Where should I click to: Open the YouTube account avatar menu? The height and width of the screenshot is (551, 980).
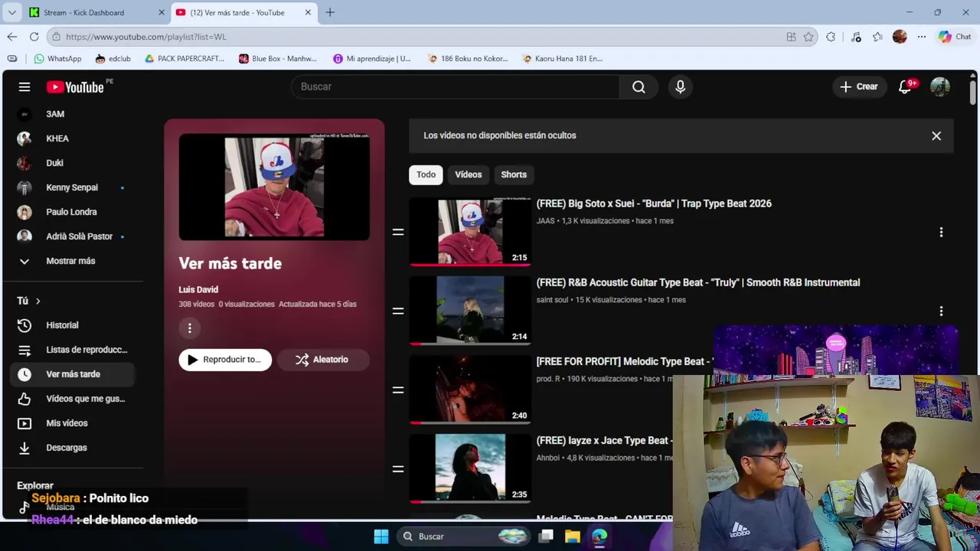[939, 86]
